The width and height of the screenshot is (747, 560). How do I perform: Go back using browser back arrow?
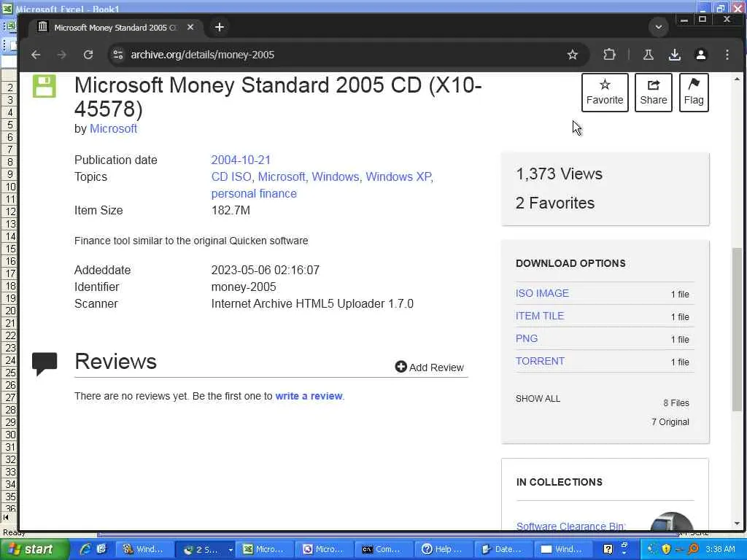(36, 55)
